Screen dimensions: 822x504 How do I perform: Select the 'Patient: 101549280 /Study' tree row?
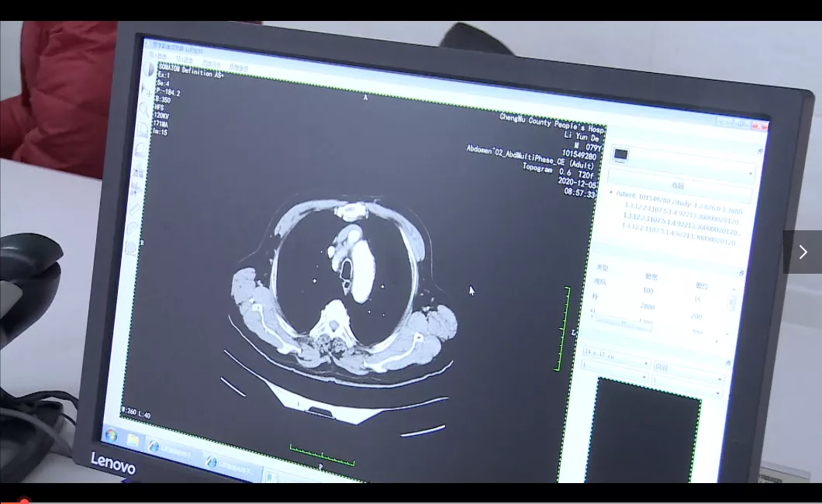(x=679, y=202)
